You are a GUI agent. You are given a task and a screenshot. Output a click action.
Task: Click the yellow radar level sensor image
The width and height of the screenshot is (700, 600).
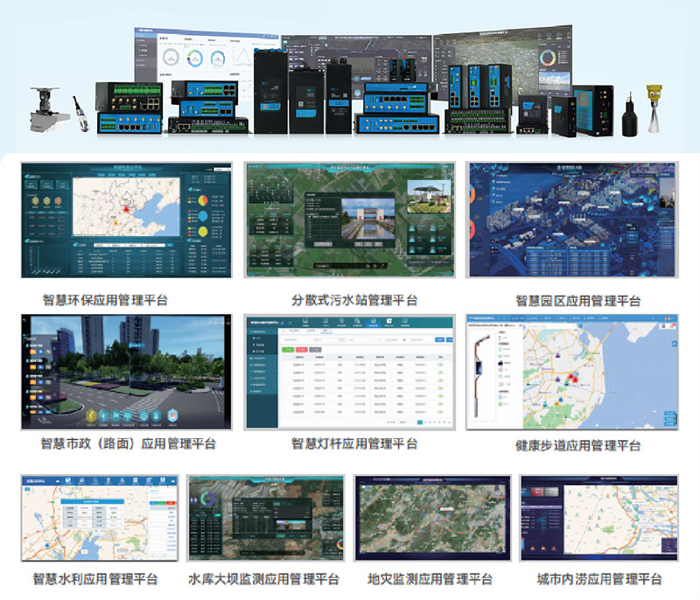(x=653, y=108)
